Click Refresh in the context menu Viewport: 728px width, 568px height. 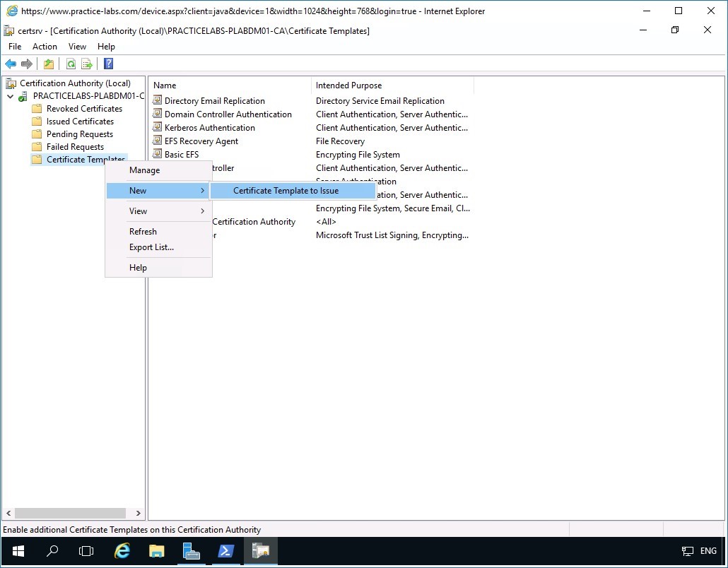pyautogui.click(x=143, y=231)
